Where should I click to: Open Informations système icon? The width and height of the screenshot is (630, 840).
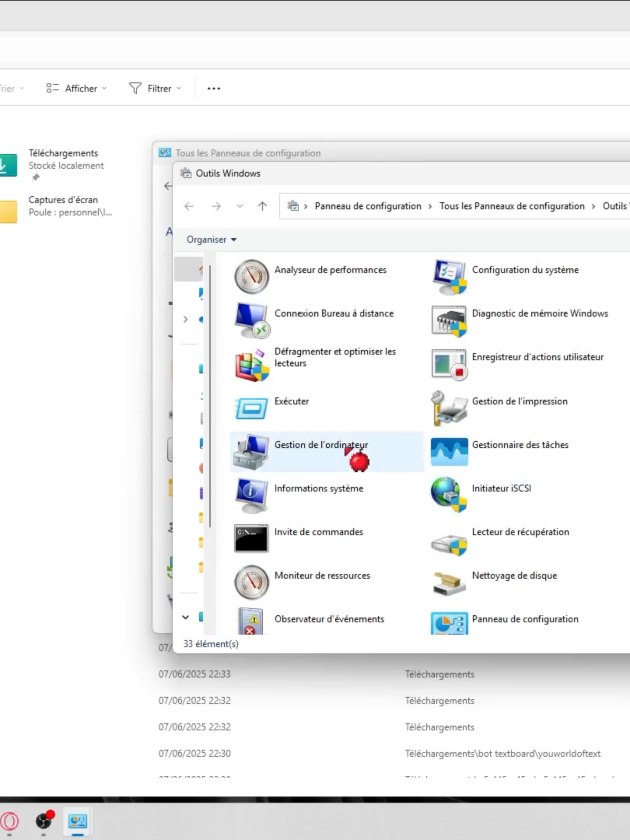251,496
